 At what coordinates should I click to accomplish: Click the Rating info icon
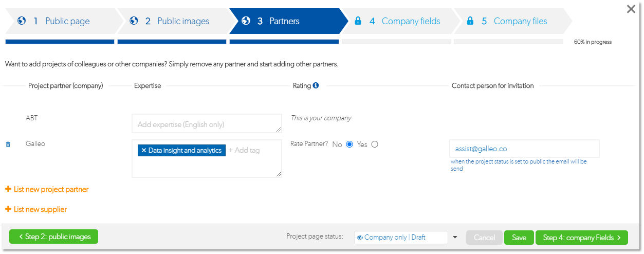coord(316,85)
